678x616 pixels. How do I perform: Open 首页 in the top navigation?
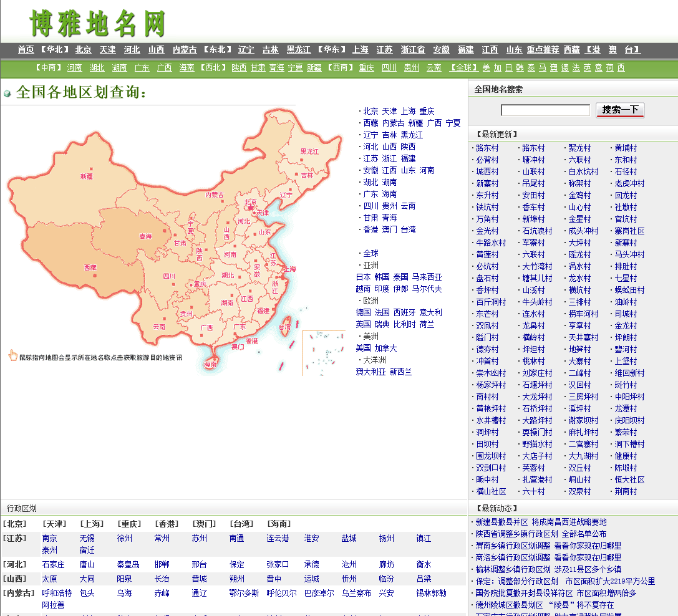coord(26,50)
